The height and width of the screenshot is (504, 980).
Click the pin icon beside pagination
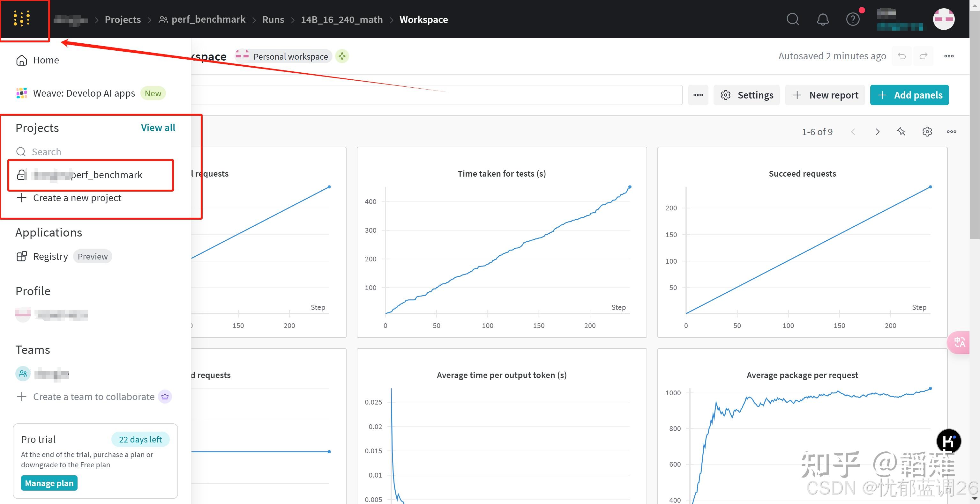tap(901, 132)
